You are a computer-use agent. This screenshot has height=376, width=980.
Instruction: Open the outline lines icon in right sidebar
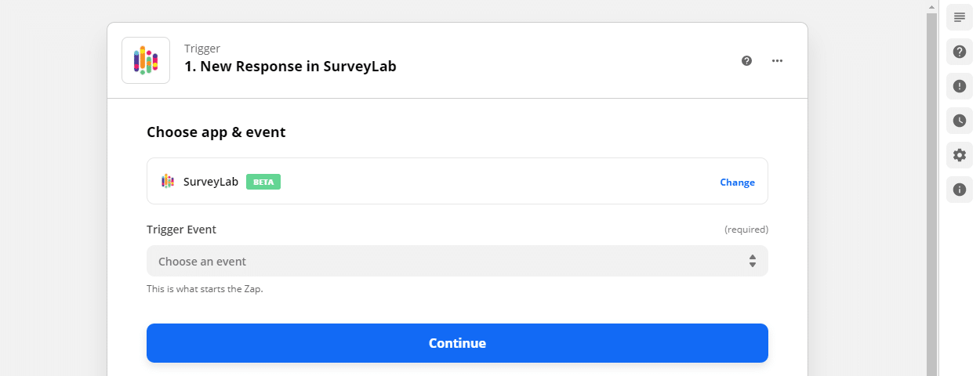[x=959, y=17]
